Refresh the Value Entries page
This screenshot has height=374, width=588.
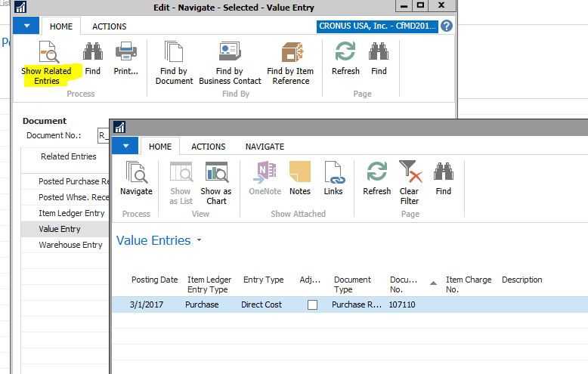[x=376, y=173]
